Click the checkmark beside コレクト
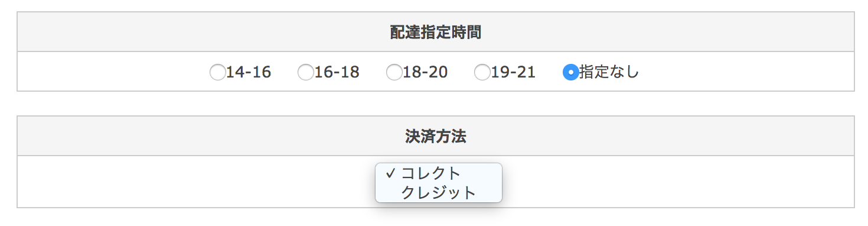This screenshot has height=226, width=868. (x=390, y=173)
